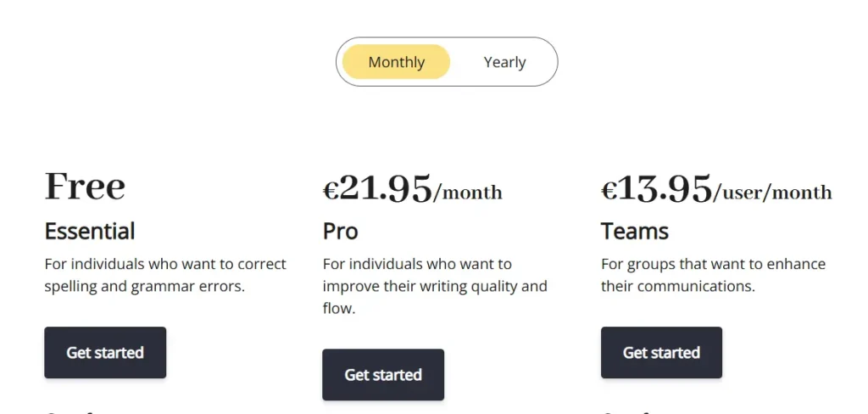This screenshot has height=414, width=868.
Task: Click the Free price heading
Action: (x=85, y=187)
